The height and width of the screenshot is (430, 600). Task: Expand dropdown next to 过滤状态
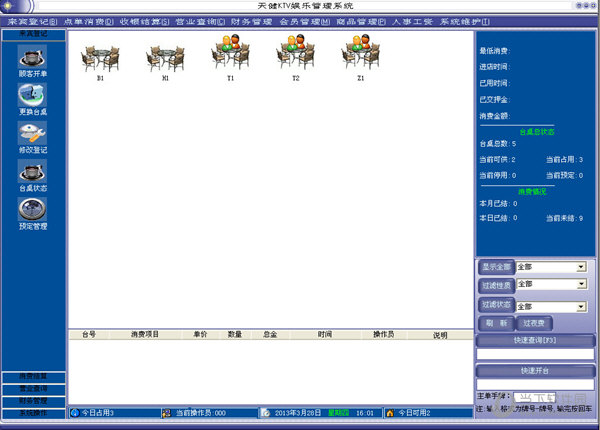581,306
